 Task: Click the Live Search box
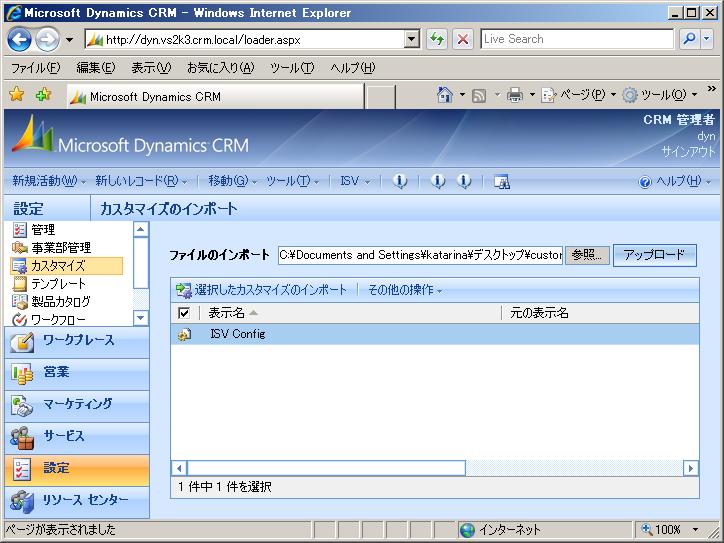[x=577, y=39]
